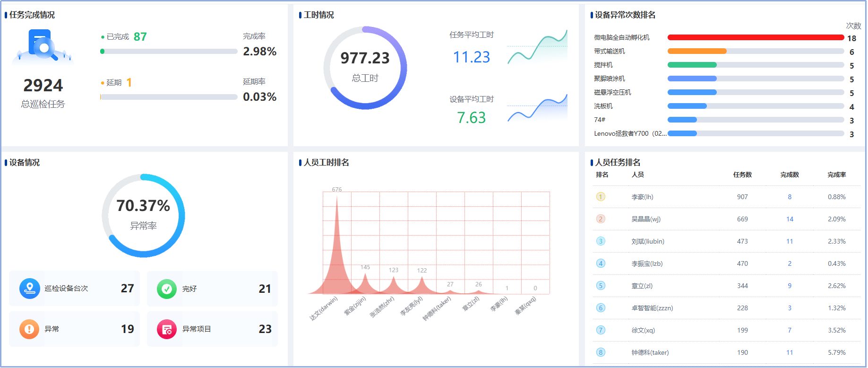The image size is (868, 368).
Task: Click the blue location pin icon for 巡检设备台次
Action: (x=30, y=289)
